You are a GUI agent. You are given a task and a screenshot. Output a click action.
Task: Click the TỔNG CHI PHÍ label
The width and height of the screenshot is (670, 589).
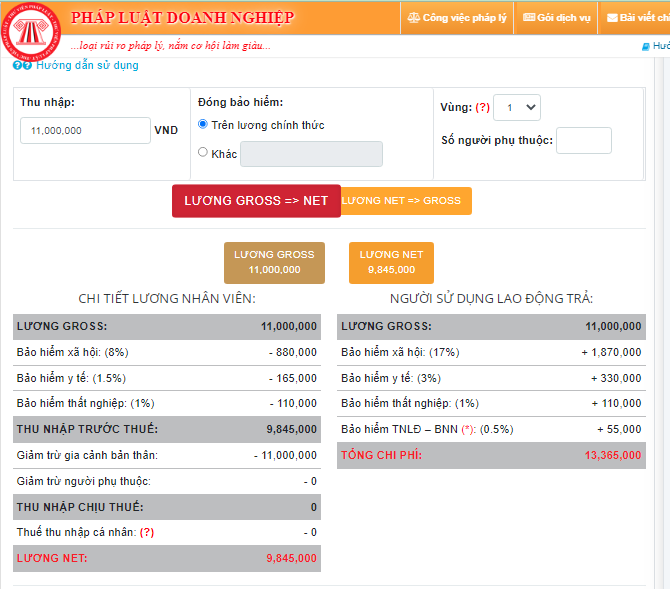click(382, 455)
